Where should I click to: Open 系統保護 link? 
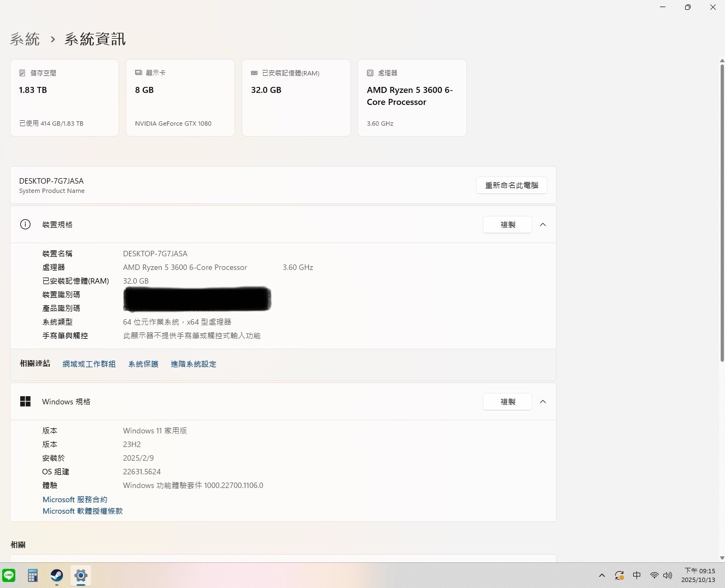coord(143,364)
